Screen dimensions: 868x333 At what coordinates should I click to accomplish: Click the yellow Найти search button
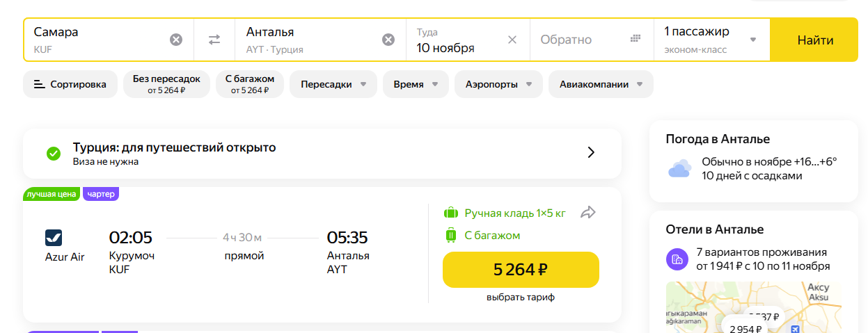click(814, 40)
